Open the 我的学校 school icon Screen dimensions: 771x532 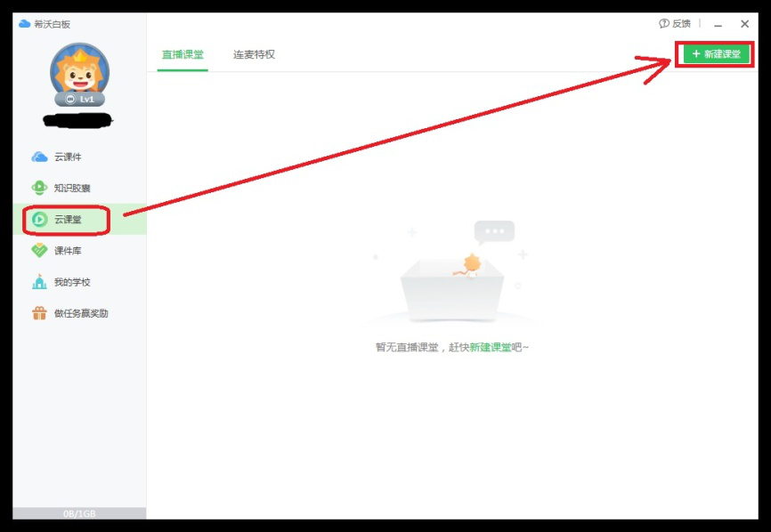[x=39, y=282]
